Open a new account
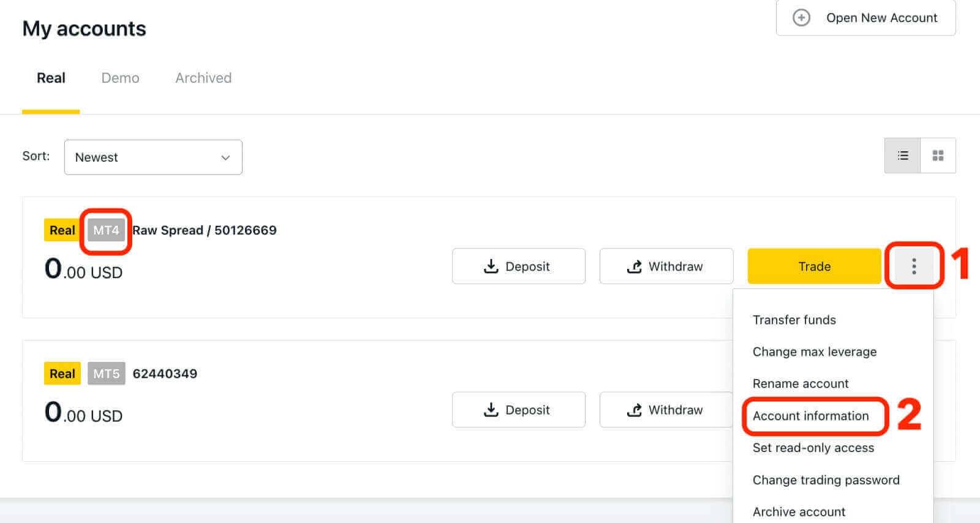This screenshot has height=523, width=980. point(865,18)
